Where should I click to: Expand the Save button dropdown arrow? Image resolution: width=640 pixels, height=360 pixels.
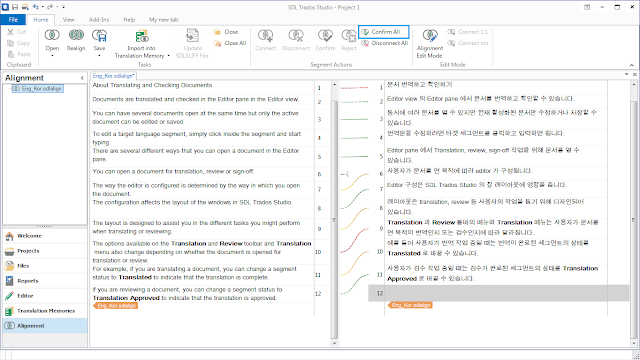pyautogui.click(x=100, y=56)
